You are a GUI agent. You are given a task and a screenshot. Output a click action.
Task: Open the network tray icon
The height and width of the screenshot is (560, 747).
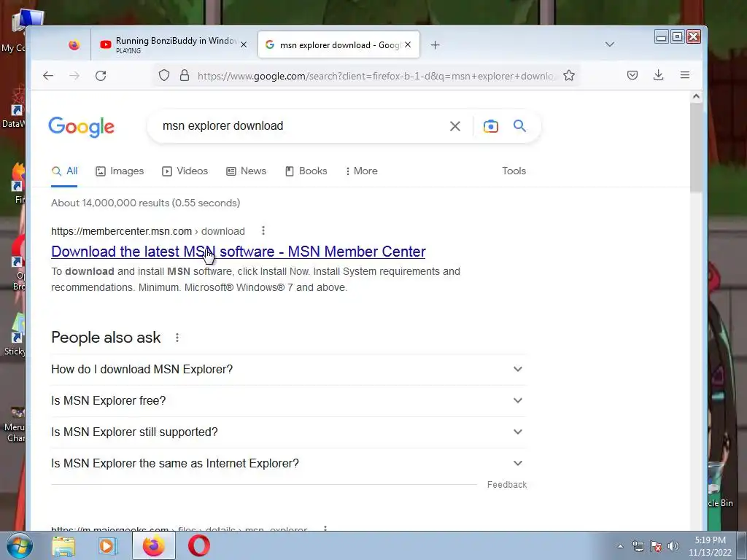click(x=638, y=546)
